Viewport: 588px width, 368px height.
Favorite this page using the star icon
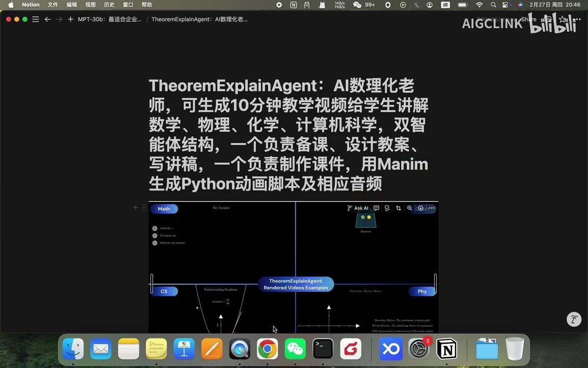tap(562, 19)
